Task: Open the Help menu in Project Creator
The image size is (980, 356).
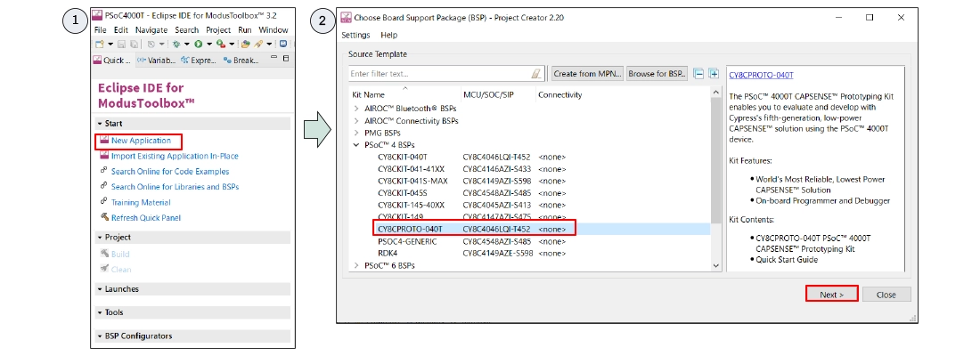Action: pyautogui.click(x=388, y=35)
